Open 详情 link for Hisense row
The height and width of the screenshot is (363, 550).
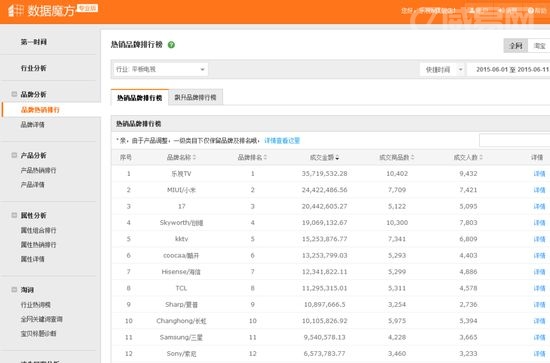click(539, 272)
